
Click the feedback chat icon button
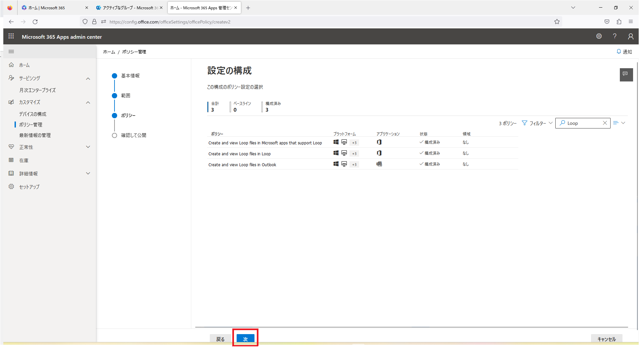626,75
